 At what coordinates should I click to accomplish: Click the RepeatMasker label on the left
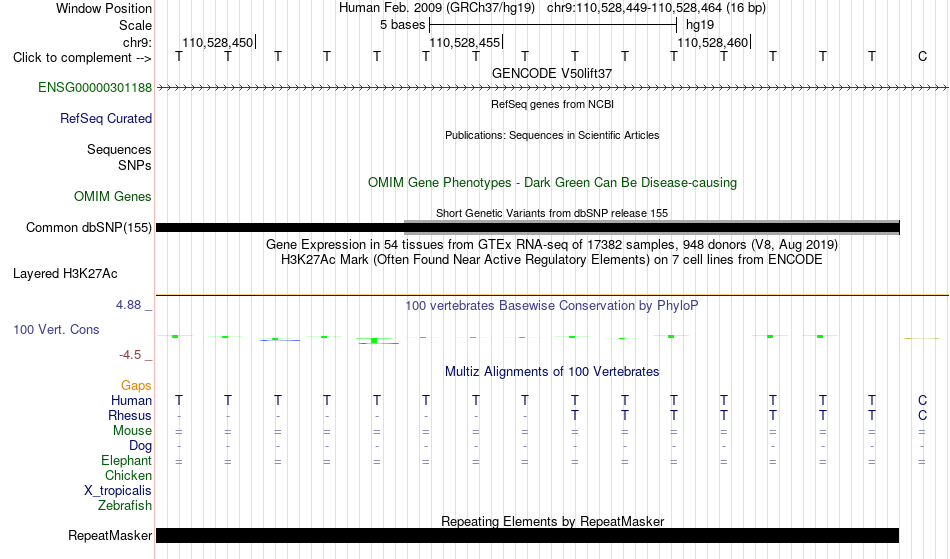pyautogui.click(x=110, y=535)
